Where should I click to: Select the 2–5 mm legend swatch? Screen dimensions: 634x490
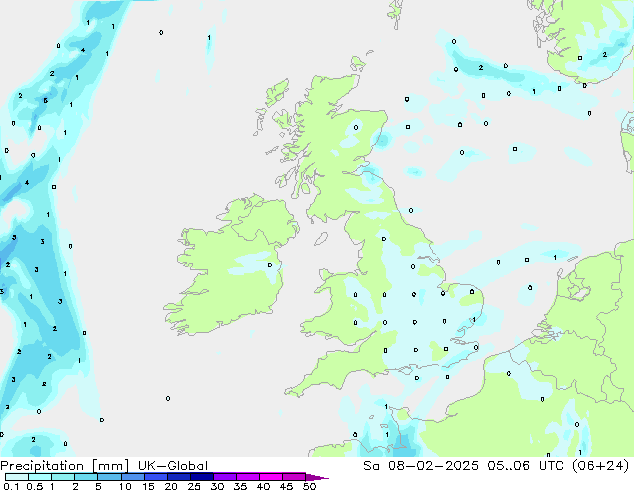[x=86, y=477]
